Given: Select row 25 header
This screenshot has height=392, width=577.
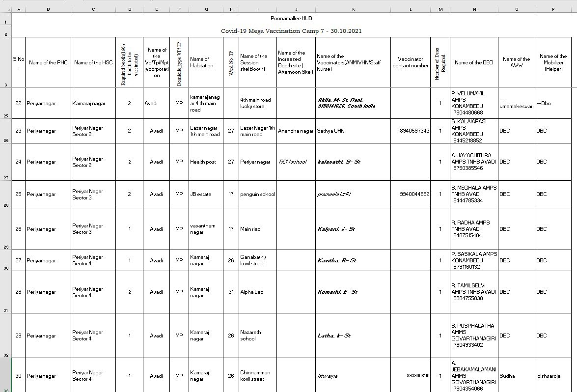Looking at the screenshot, I should [6, 103].
